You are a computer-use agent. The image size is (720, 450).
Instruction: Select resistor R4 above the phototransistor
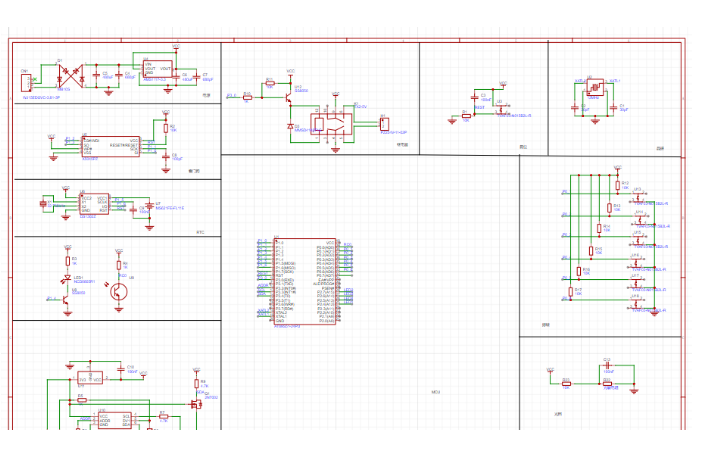coord(119,265)
